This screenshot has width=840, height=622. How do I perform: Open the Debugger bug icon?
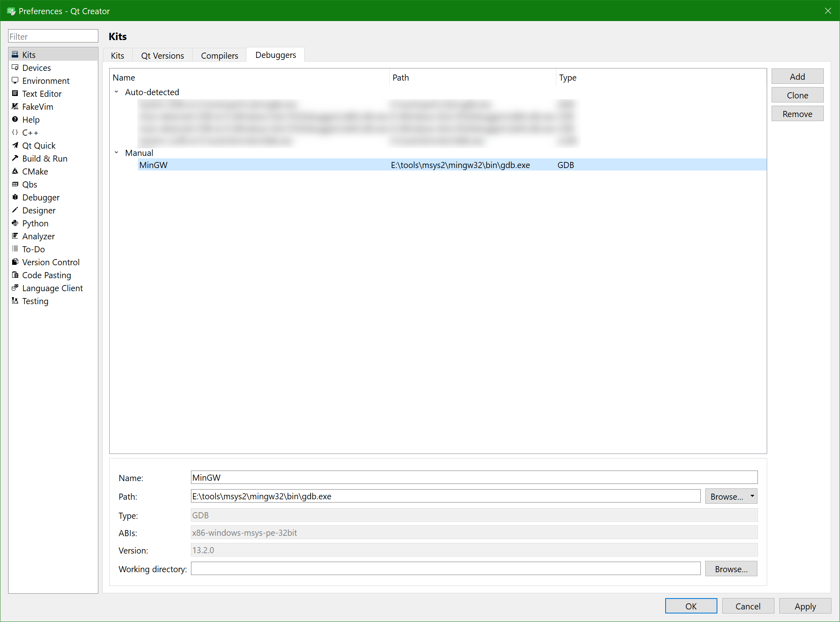point(15,197)
